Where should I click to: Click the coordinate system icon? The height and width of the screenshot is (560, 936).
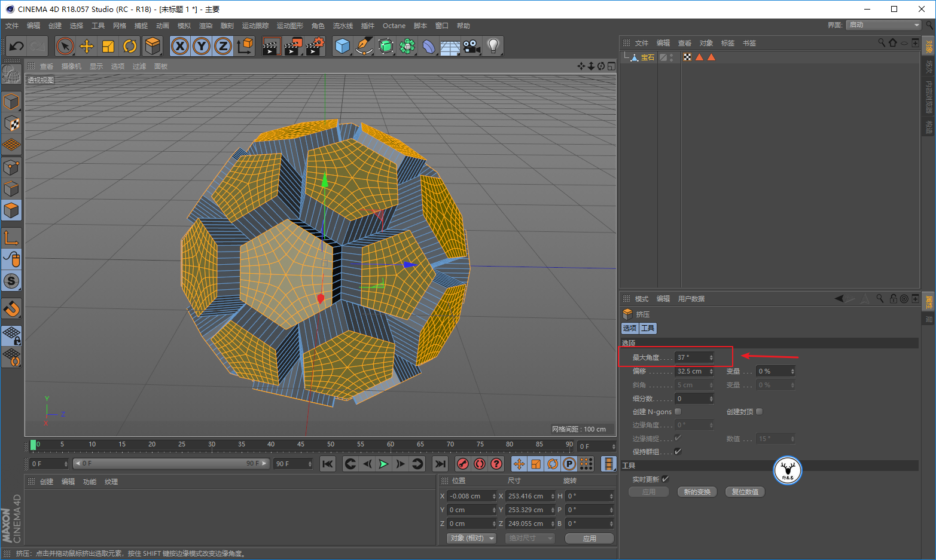pyautogui.click(x=245, y=46)
